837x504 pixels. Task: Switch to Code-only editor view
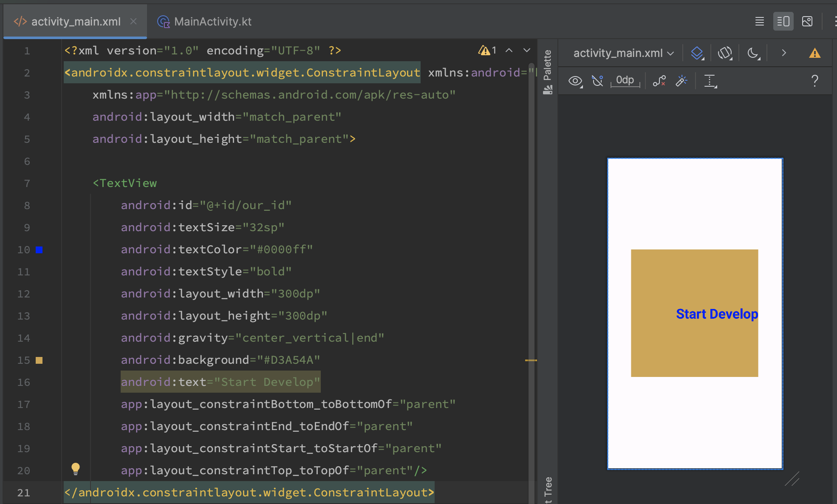coord(760,21)
